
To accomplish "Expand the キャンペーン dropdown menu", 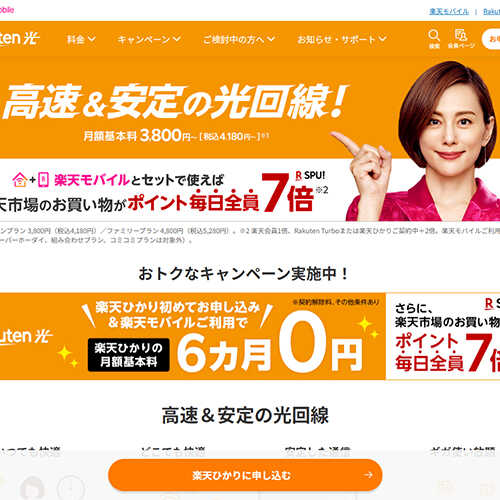I will [149, 39].
